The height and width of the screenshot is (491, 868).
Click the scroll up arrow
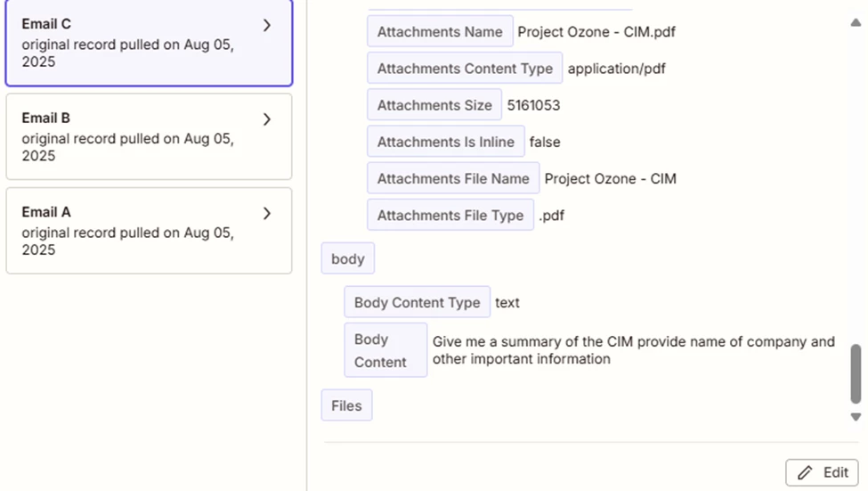tap(856, 22)
